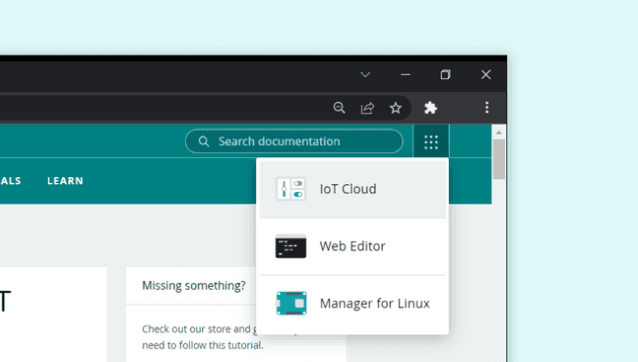638x362 pixels.
Task: Select Web Editor from the apps menu
Action: pos(353,246)
